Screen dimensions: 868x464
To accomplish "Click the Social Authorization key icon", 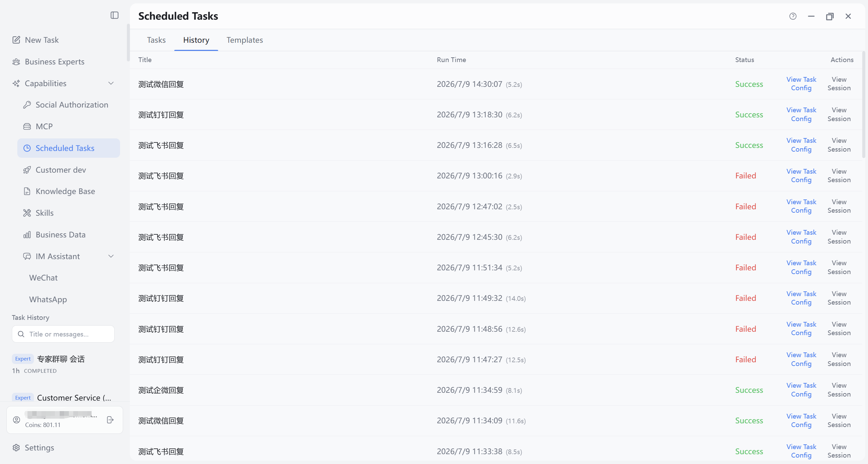I will pos(27,105).
